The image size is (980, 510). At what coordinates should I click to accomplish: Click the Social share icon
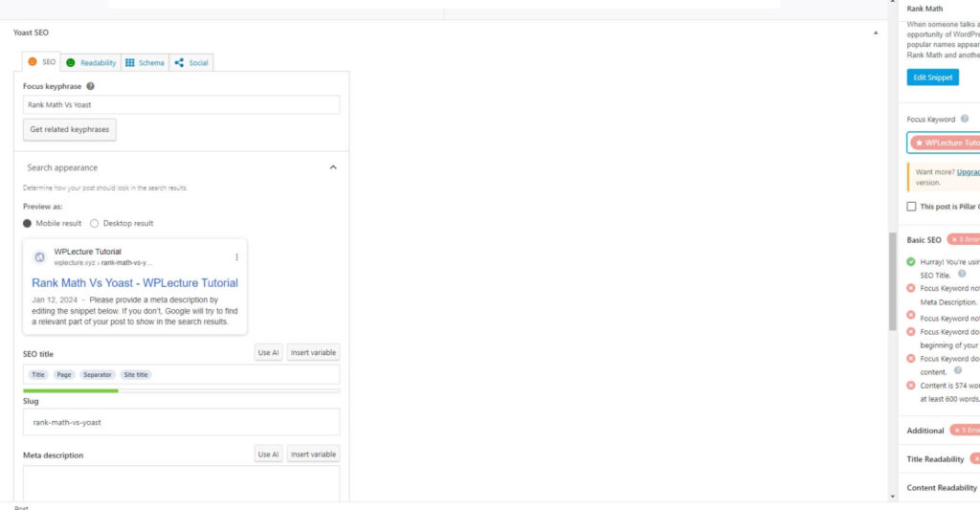point(179,62)
